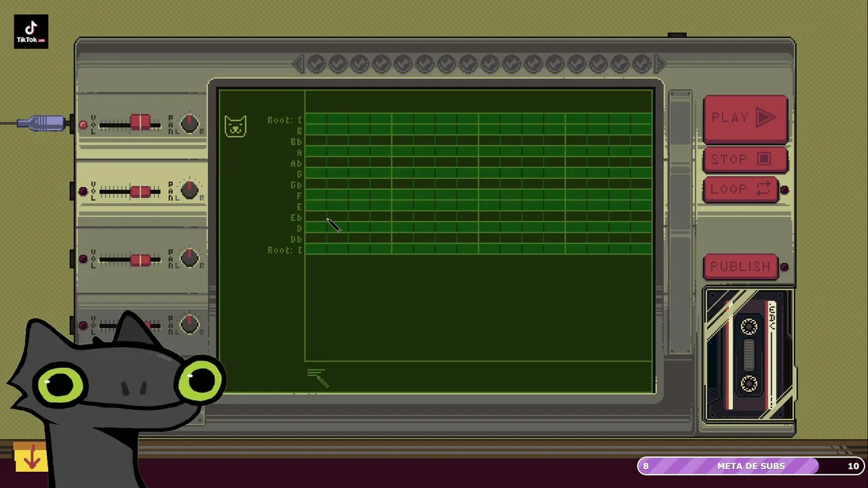Click the third track's volume slider handle
This screenshot has height=488, width=868.
click(x=140, y=260)
